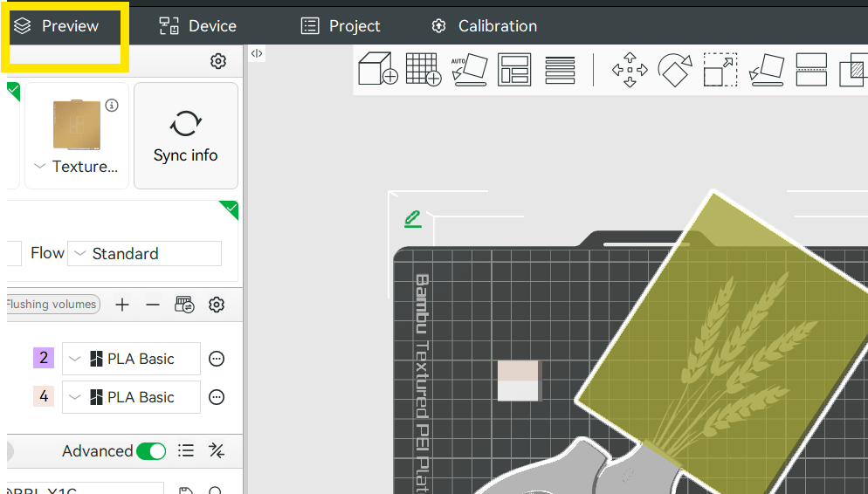Viewport: 868px width, 494px height.
Task: Open PLA Basic dropdown for filament 2
Action: tap(131, 359)
